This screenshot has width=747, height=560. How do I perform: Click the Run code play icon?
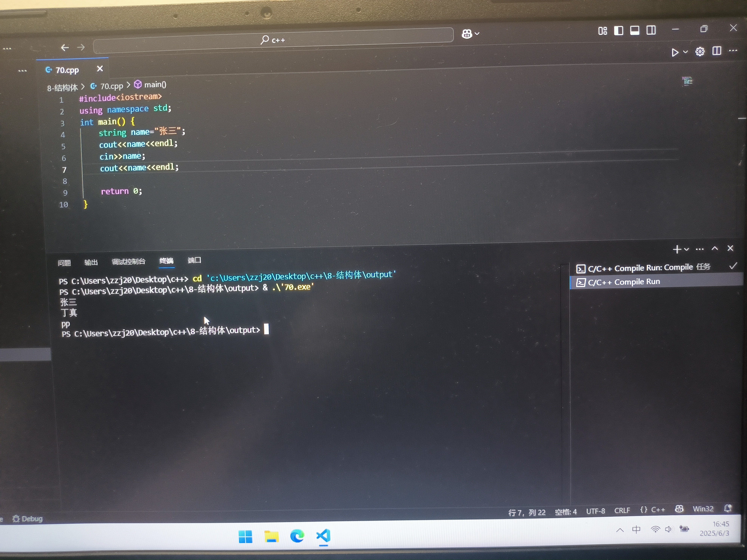coord(675,53)
